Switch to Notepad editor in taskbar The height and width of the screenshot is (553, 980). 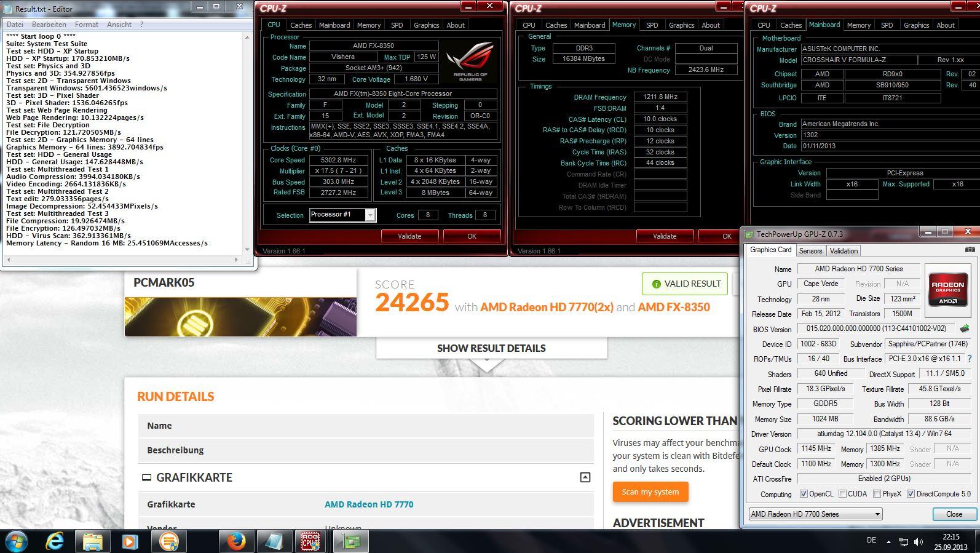click(x=274, y=541)
